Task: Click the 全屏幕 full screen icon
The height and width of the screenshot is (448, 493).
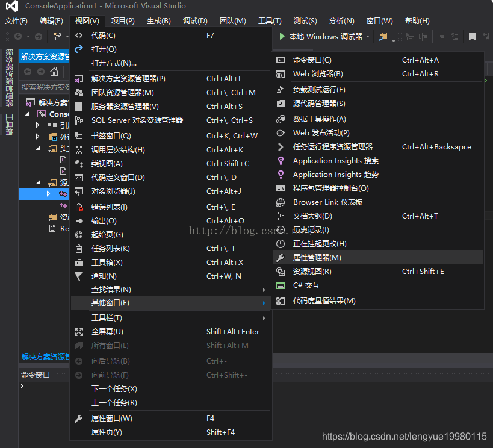Action: [x=79, y=332]
